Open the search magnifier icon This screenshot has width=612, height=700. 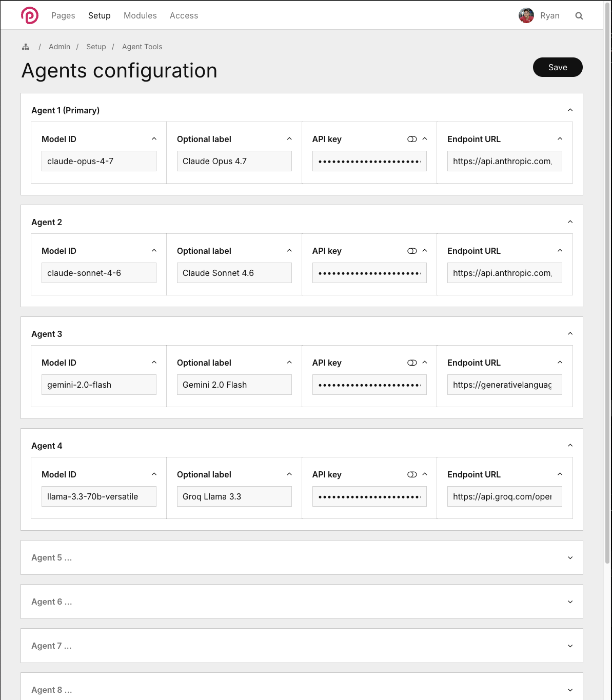[x=579, y=16]
